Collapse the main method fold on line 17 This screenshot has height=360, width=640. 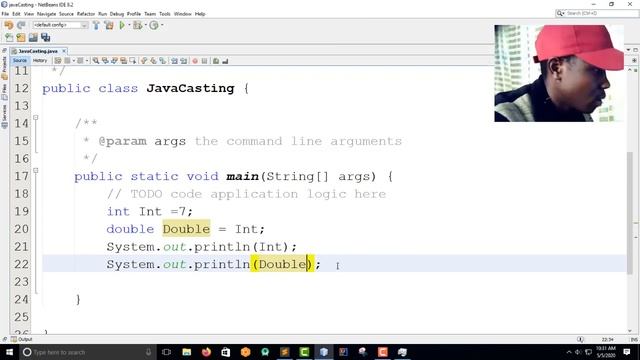(x=36, y=171)
